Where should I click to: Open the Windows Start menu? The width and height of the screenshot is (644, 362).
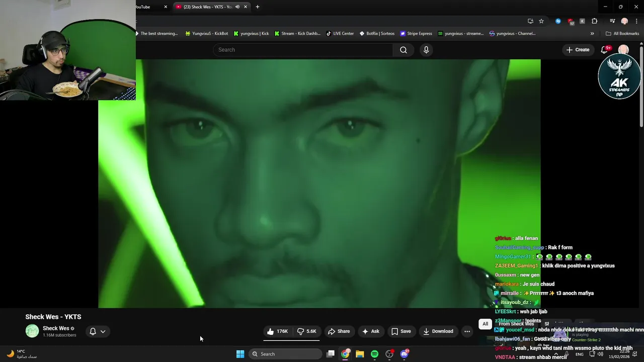240,354
